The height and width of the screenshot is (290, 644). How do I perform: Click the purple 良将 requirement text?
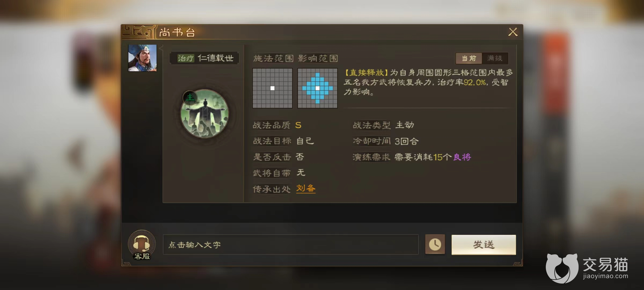click(462, 157)
